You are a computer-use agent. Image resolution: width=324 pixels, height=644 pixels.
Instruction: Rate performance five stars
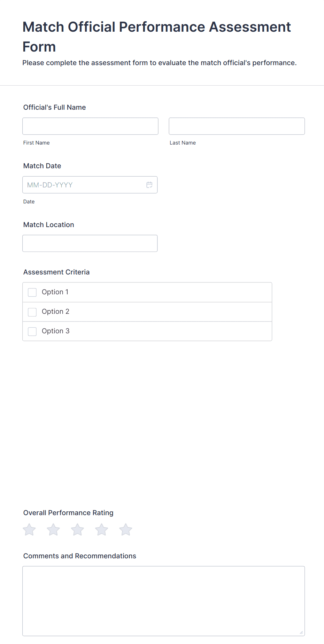click(x=126, y=530)
